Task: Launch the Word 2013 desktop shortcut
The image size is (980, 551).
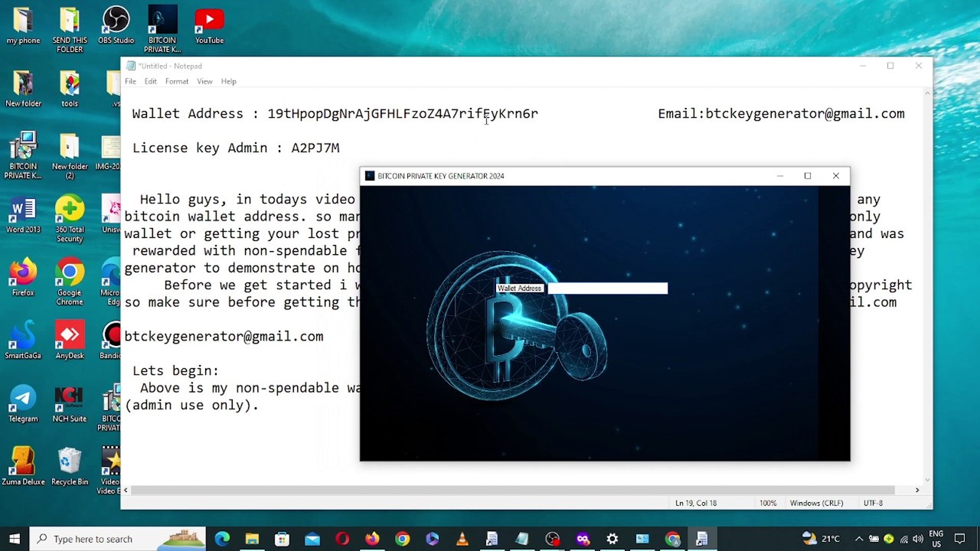Action: (x=23, y=215)
